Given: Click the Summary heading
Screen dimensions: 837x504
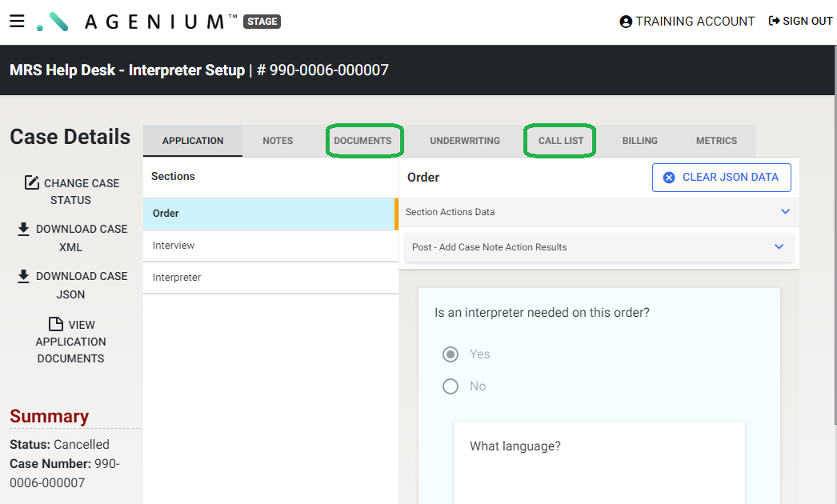Looking at the screenshot, I should tap(49, 416).
